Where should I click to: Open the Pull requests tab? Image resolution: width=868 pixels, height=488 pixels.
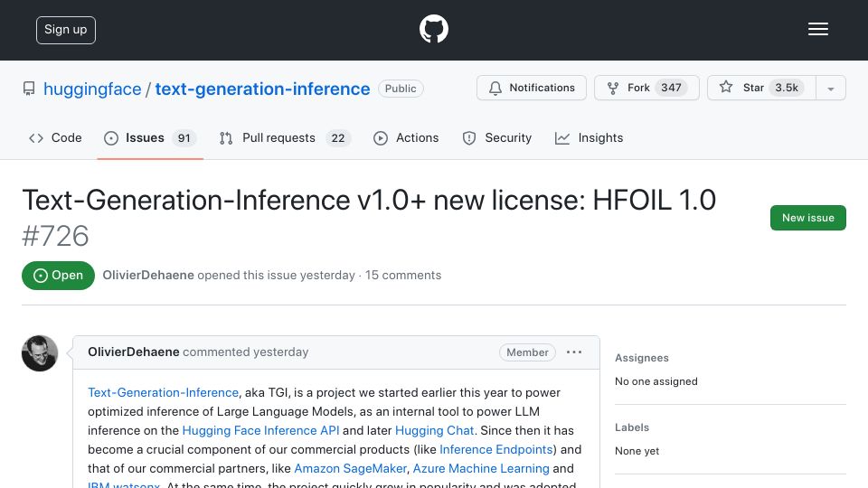285,137
